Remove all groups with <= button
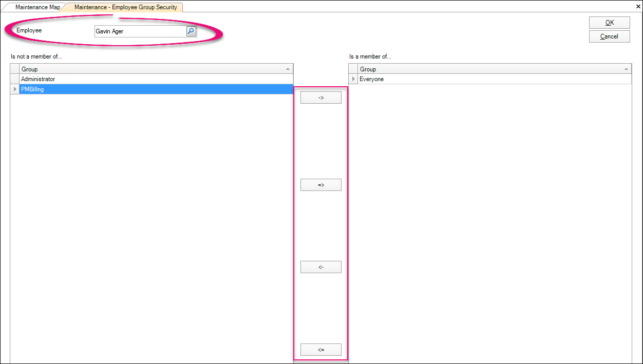Viewport: 643px width, 364px height. pos(320,350)
